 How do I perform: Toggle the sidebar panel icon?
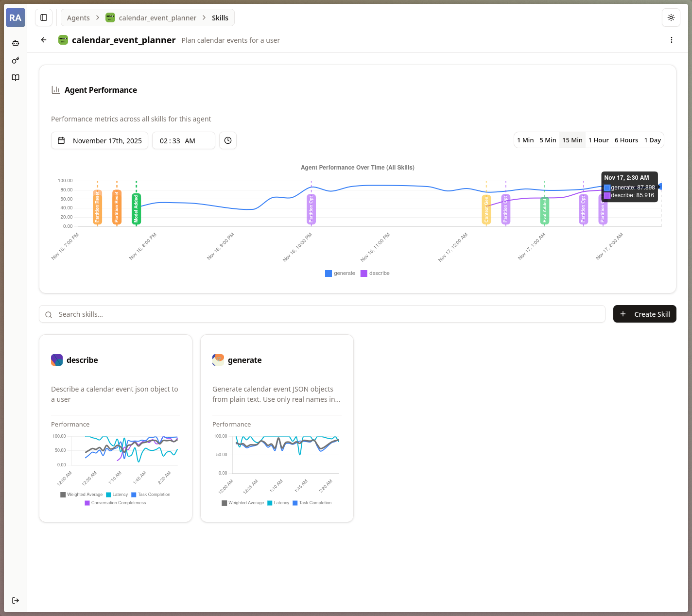click(44, 17)
